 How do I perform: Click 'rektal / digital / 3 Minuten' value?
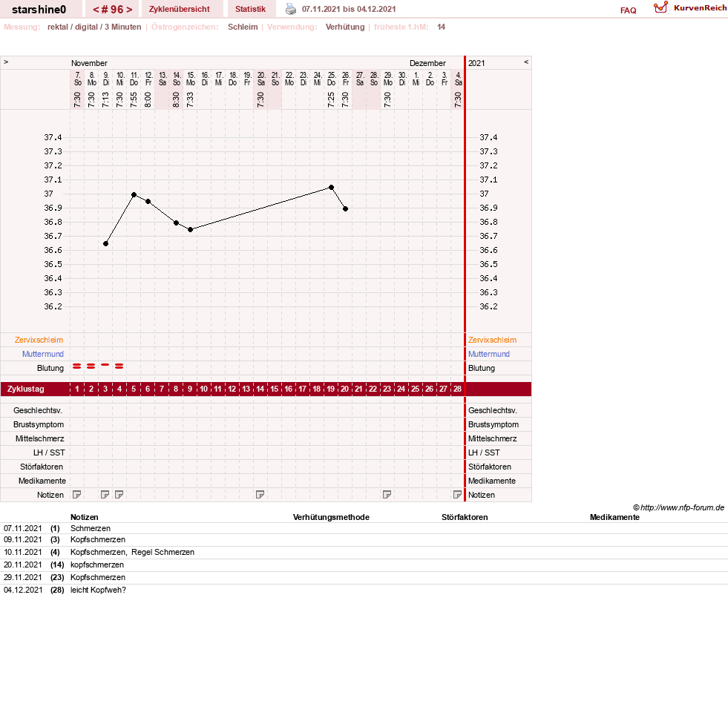[94, 27]
